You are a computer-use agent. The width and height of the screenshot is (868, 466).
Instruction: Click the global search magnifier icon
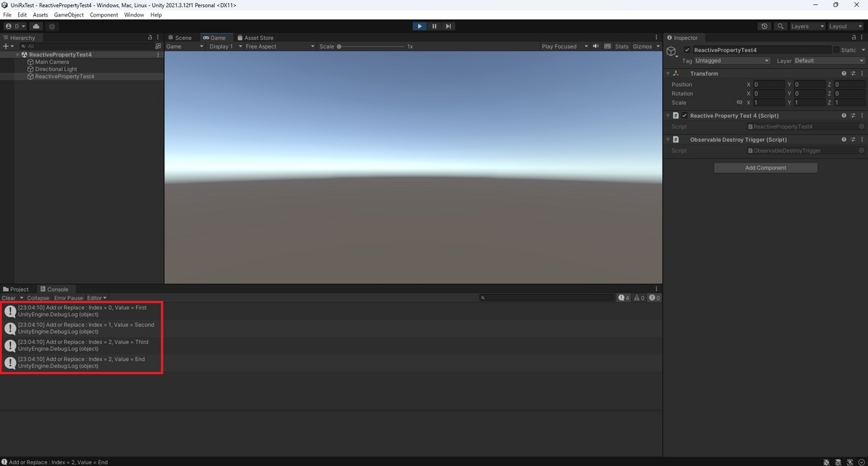click(x=781, y=26)
